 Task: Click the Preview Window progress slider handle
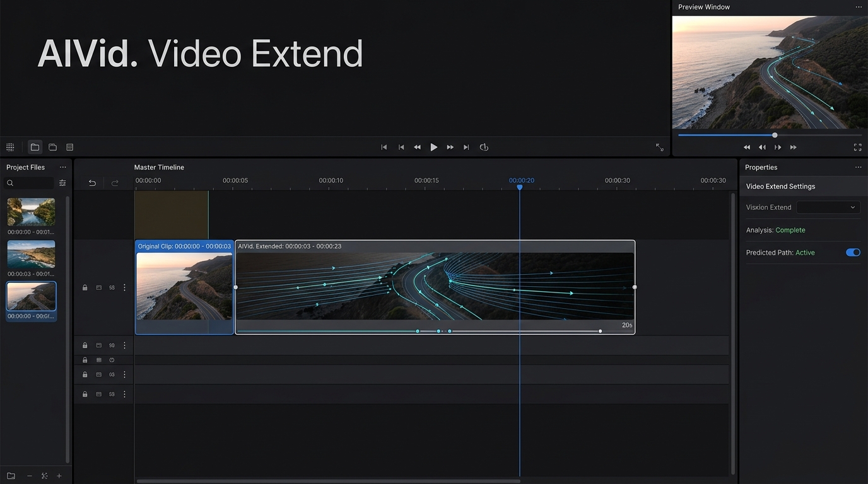[x=775, y=135]
